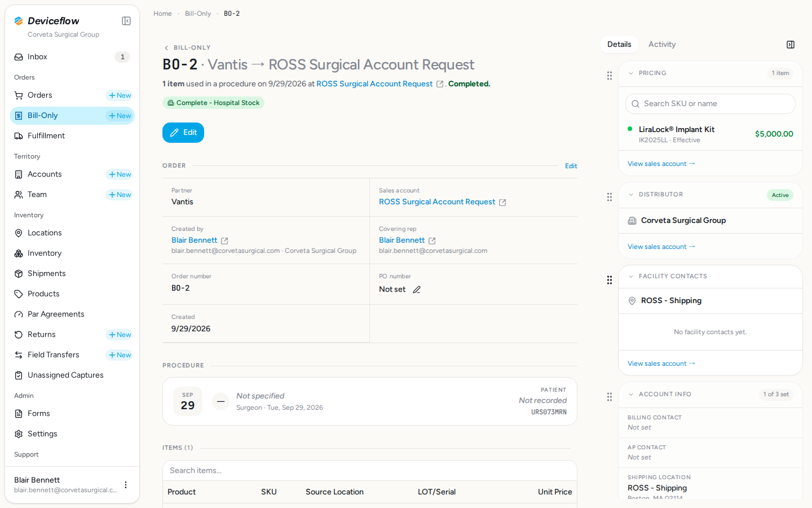Viewport: 812px width, 508px height.
Task: Create new order via New button
Action: pyautogui.click(x=120, y=95)
